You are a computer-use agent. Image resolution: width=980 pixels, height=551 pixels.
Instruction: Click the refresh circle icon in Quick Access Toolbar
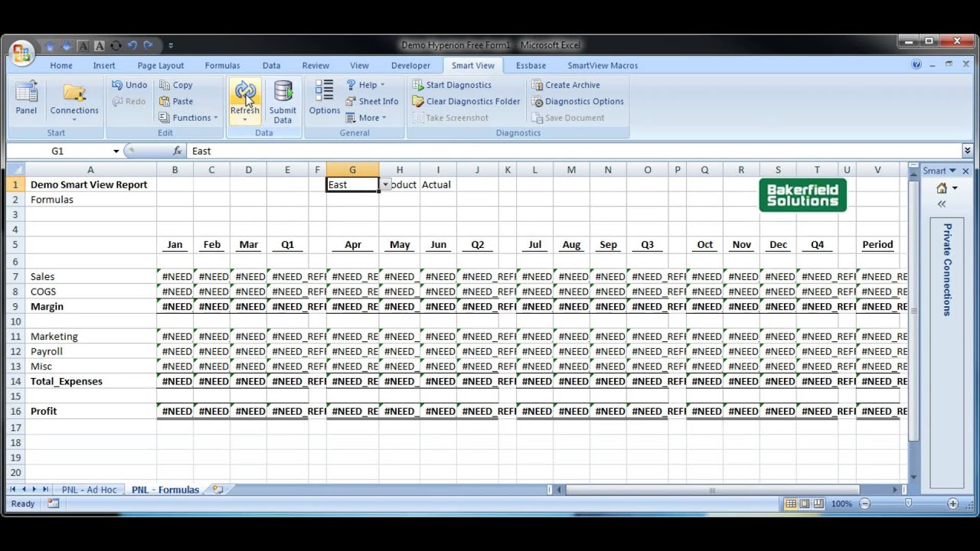(116, 46)
